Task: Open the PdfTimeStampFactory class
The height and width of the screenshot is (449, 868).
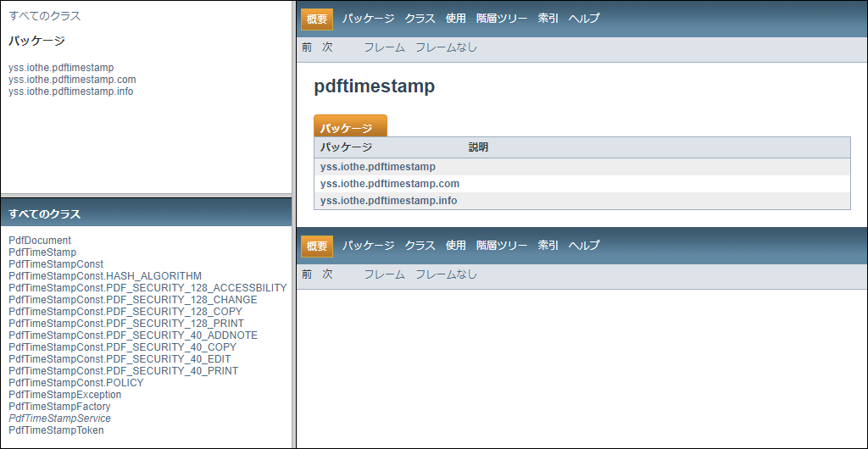Action: click(x=59, y=407)
